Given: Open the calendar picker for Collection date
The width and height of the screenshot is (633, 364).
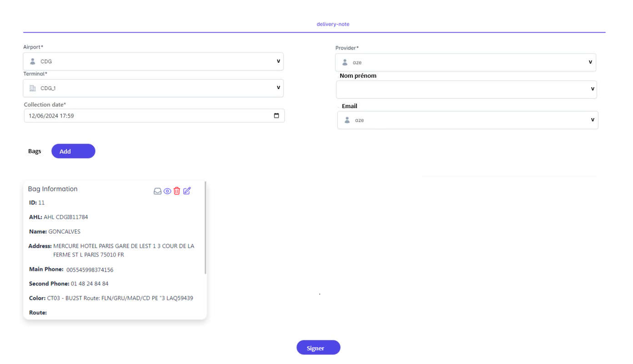Looking at the screenshot, I should point(276,116).
